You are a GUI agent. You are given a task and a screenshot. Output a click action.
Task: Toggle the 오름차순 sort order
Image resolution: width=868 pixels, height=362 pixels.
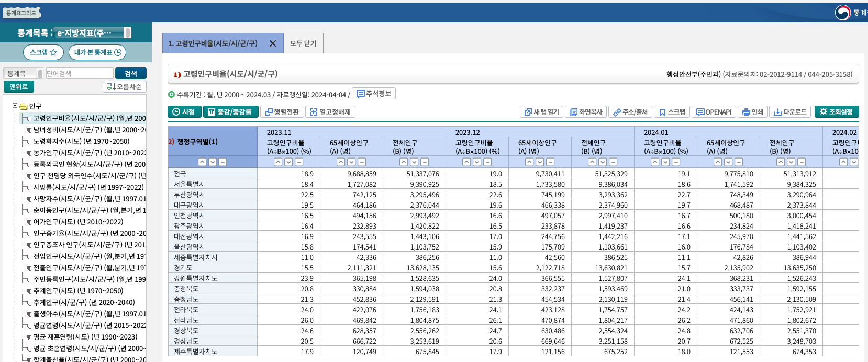(124, 87)
